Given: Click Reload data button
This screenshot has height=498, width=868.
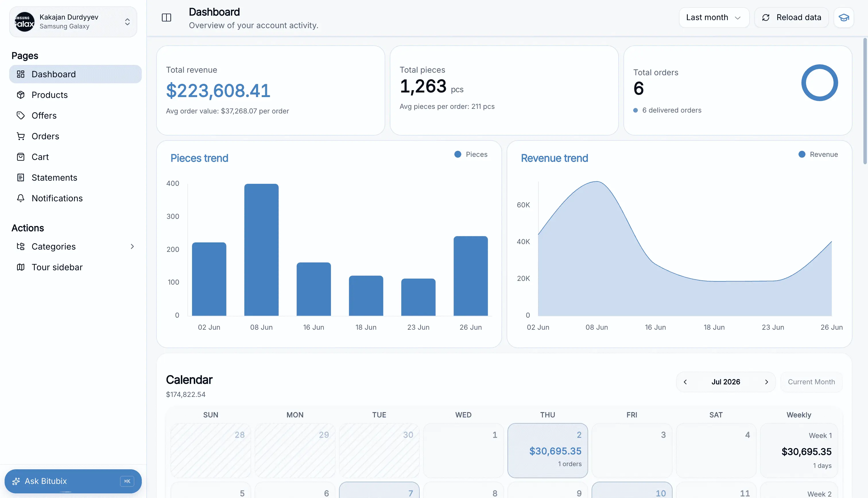Looking at the screenshot, I should coord(791,18).
